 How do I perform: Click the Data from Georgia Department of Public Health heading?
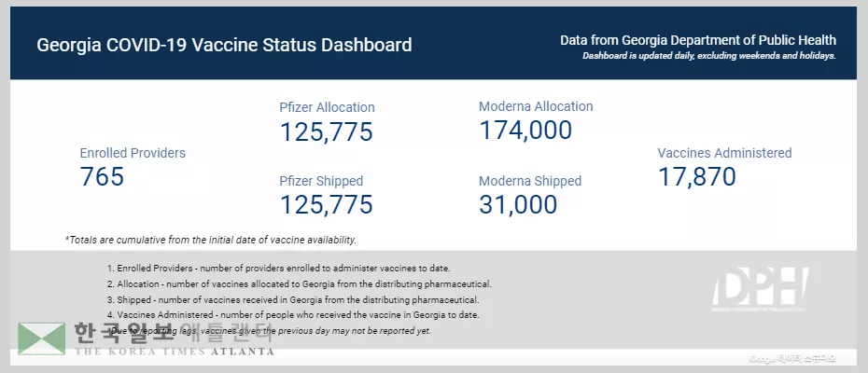click(697, 40)
